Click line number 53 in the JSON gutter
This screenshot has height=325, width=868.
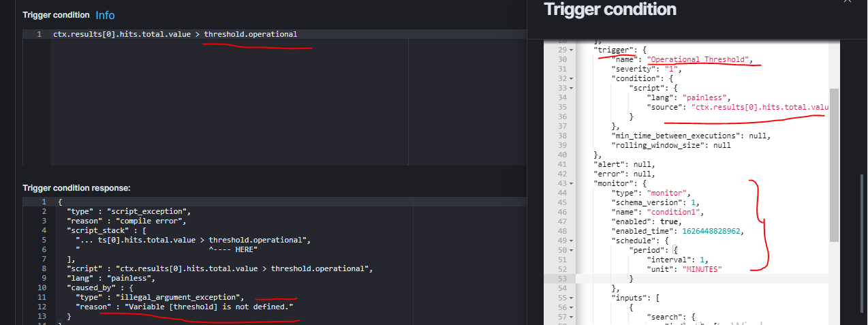(x=562, y=279)
